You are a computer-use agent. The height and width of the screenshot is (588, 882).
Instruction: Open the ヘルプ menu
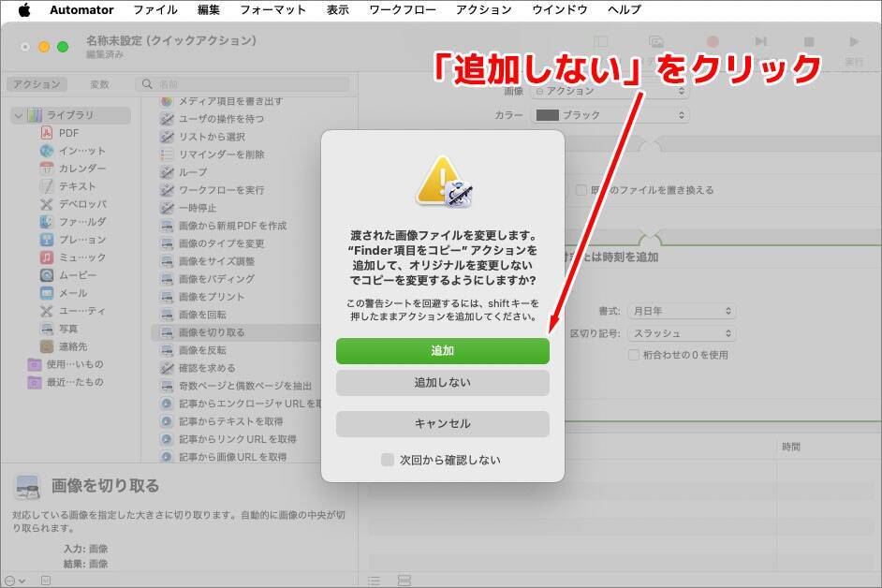point(625,9)
